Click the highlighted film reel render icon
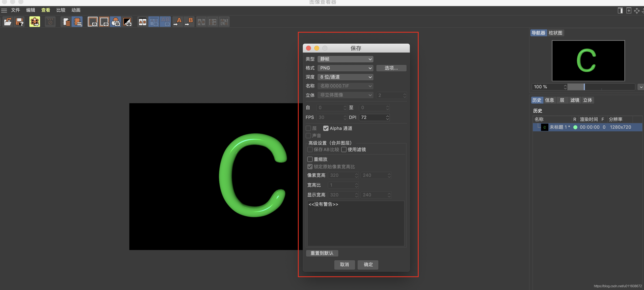Image resolution: width=644 pixels, height=290 pixels. [35, 22]
